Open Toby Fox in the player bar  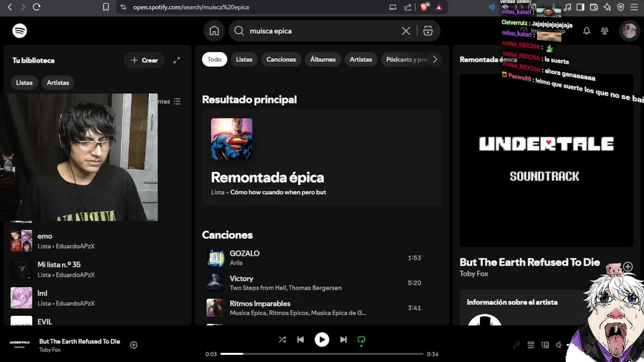tap(50, 350)
